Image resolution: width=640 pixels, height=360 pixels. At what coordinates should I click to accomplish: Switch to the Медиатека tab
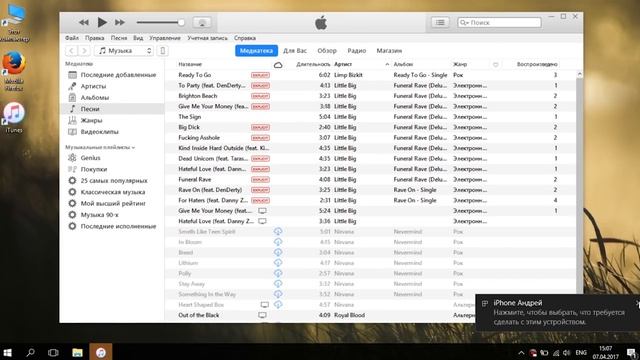click(256, 51)
